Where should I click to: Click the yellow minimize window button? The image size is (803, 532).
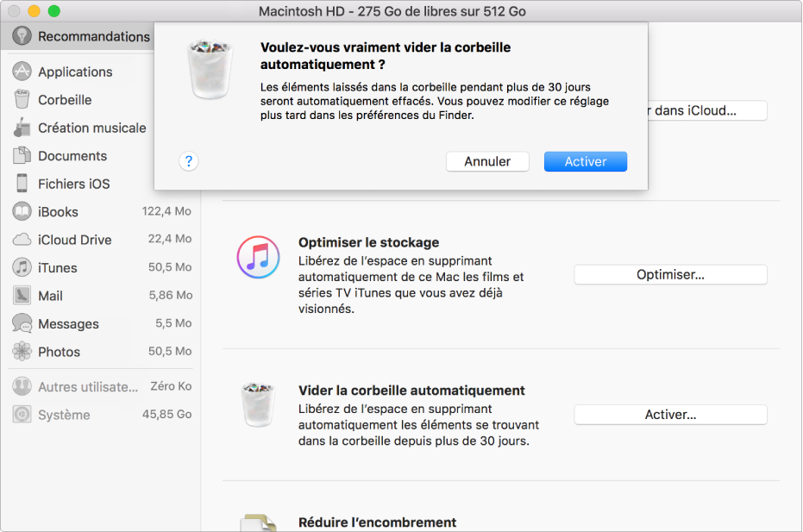34,10
